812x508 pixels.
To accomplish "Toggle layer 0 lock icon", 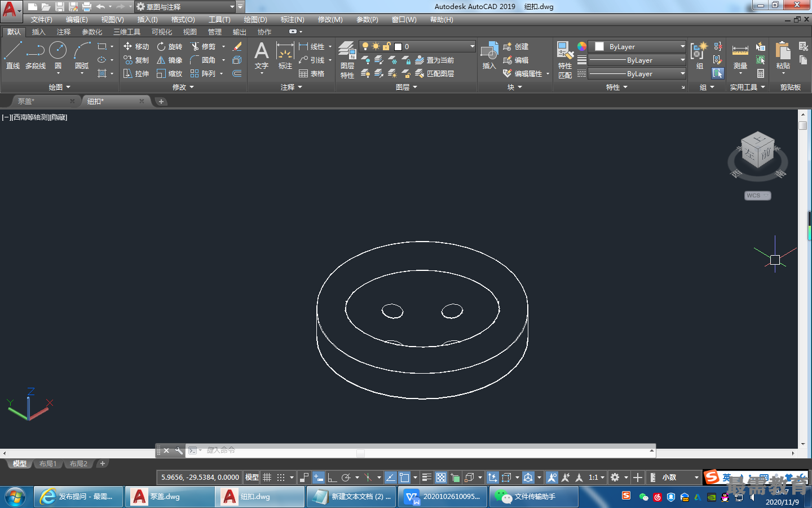I will point(386,46).
